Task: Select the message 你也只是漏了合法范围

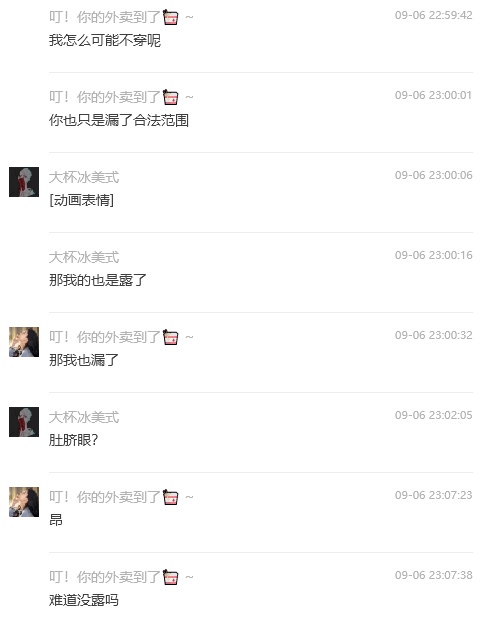Action: coord(119,120)
